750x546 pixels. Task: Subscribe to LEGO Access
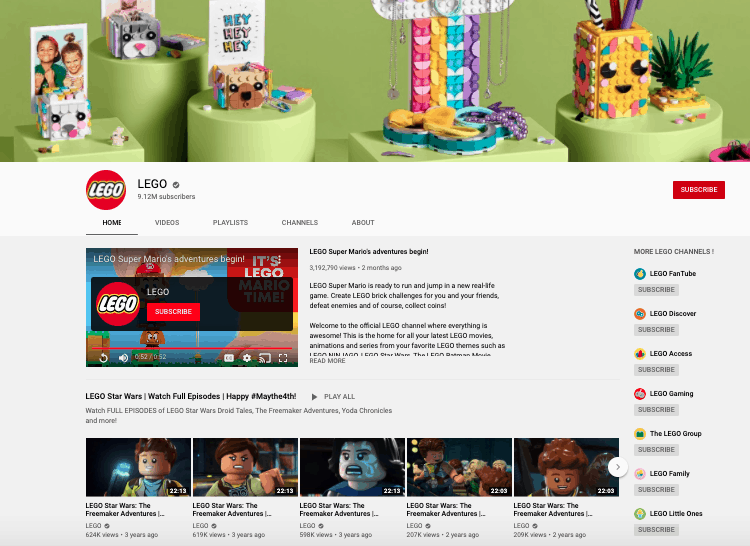(656, 370)
